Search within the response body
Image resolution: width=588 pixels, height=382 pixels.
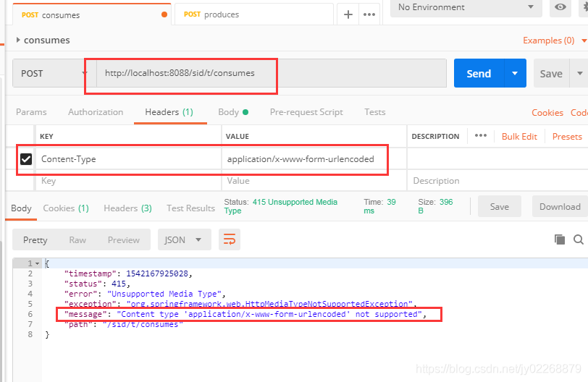(579, 239)
